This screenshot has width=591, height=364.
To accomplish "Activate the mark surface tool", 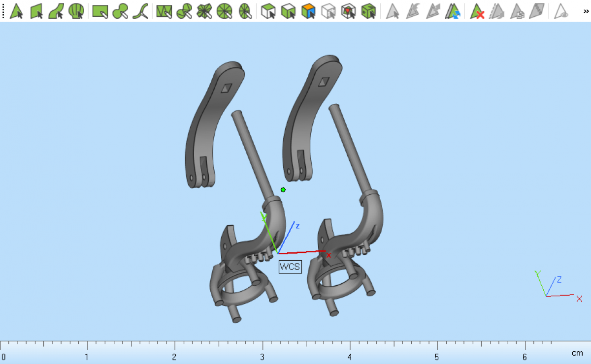I will coord(56,11).
